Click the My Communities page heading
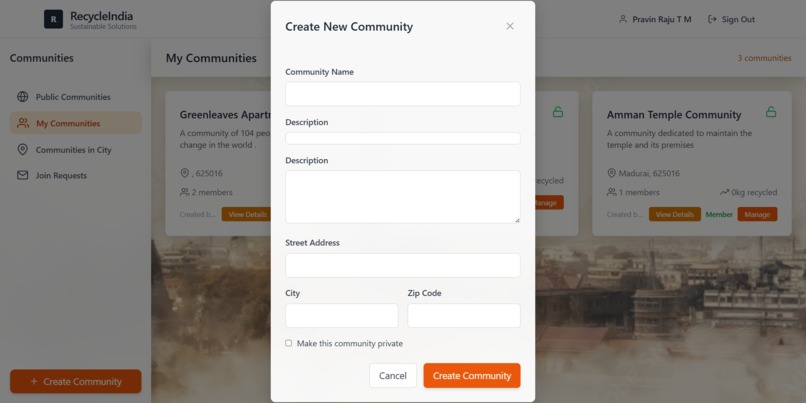Screen dimensions: 806x403 point(211,58)
